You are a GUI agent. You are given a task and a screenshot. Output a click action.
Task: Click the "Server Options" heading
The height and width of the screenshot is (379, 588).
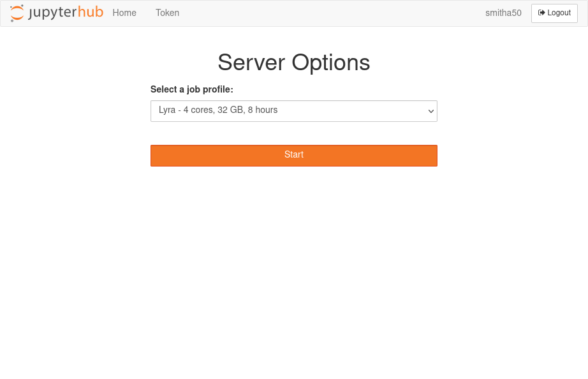[293, 63]
